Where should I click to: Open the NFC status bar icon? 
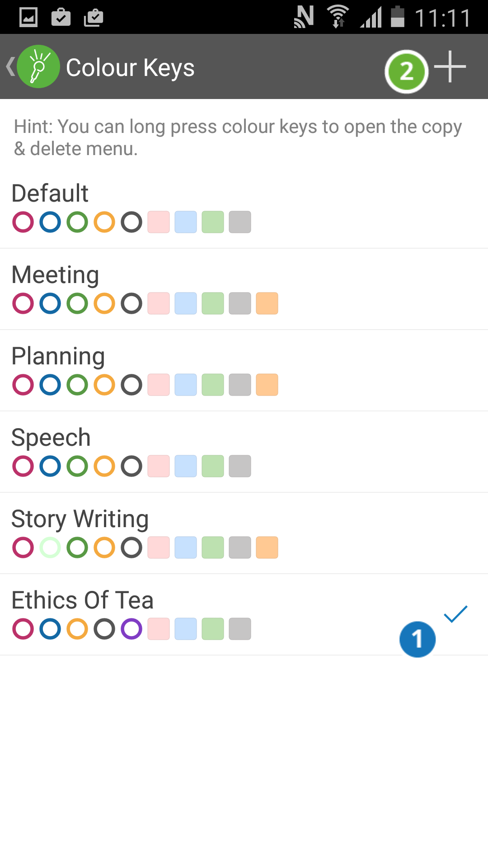(304, 17)
